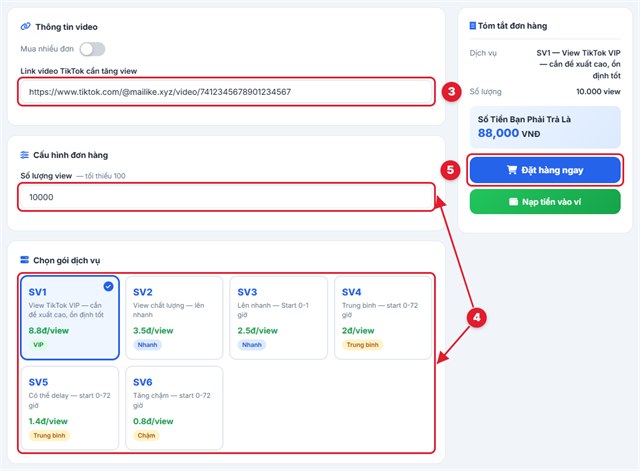The width and height of the screenshot is (640, 471).
Task: Click the VIP badge on SV1
Action: pos(38,345)
